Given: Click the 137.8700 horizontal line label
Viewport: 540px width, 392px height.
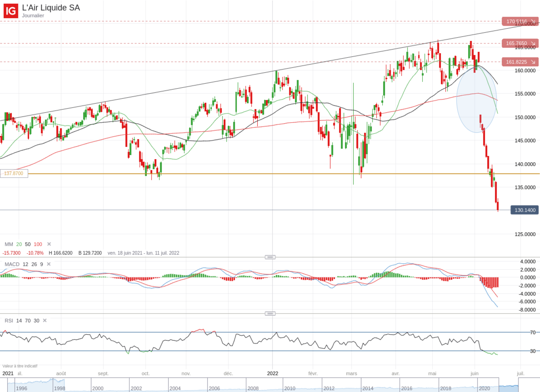Looking at the screenshot, I should (14, 173).
